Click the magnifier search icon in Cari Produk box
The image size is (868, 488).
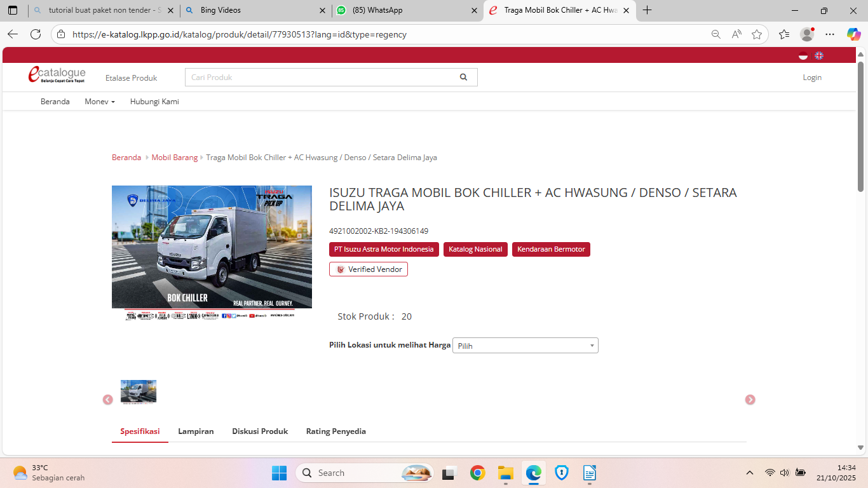click(464, 78)
